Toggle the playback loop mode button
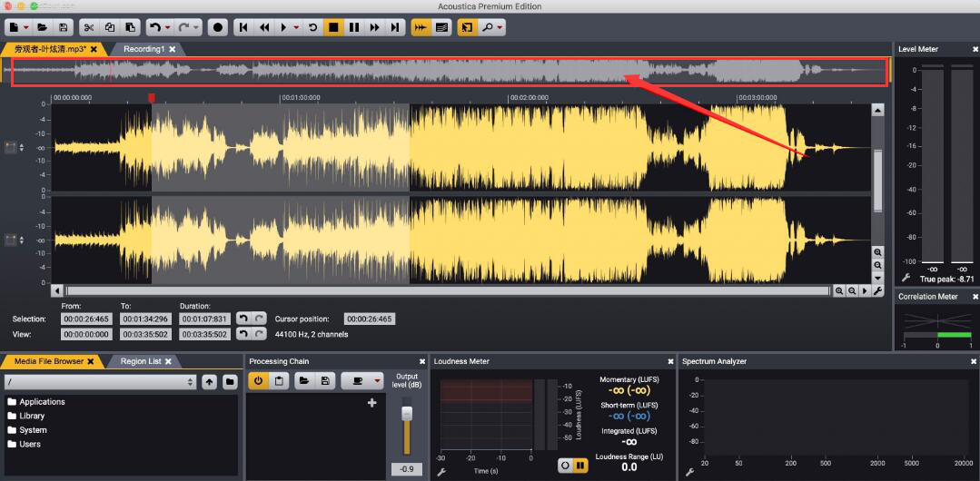The width and height of the screenshot is (980, 481). coord(313,27)
